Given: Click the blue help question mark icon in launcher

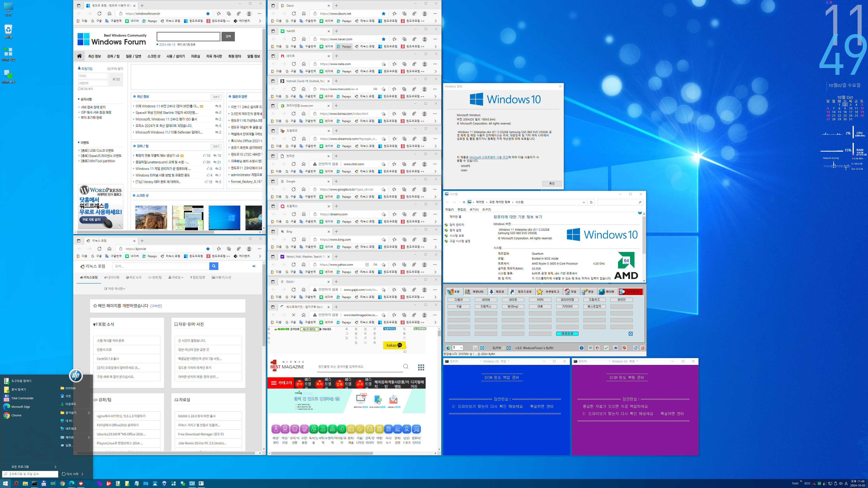Looking at the screenshot, I should (x=582, y=348).
